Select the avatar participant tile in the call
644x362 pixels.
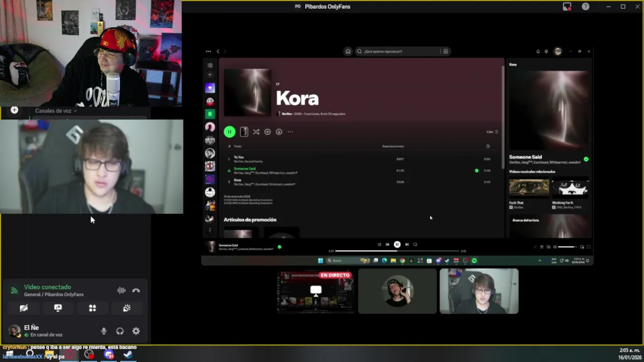397,291
